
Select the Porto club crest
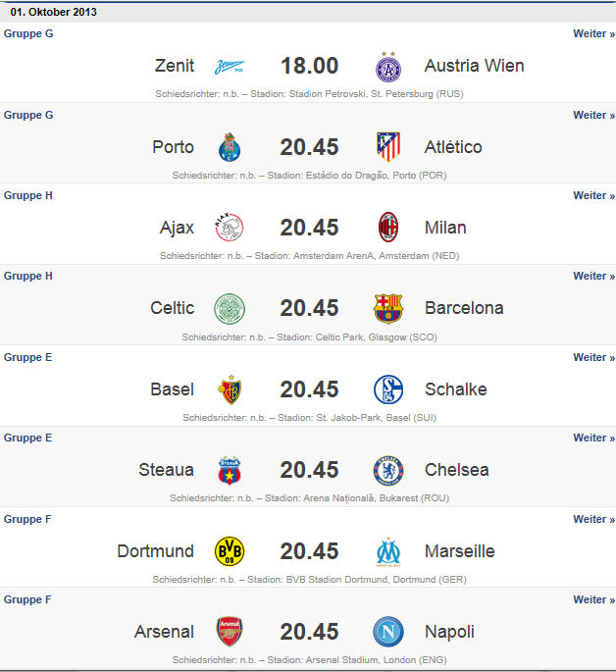point(230,147)
